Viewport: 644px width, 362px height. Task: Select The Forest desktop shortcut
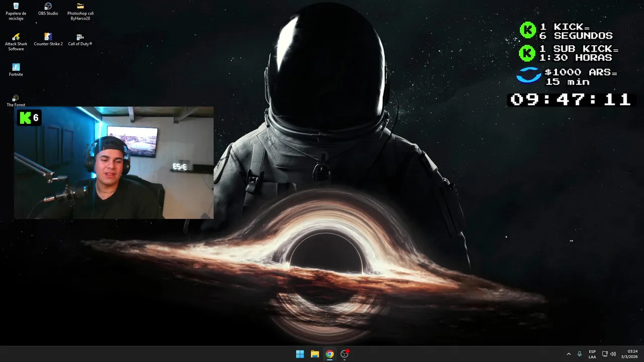(x=16, y=101)
